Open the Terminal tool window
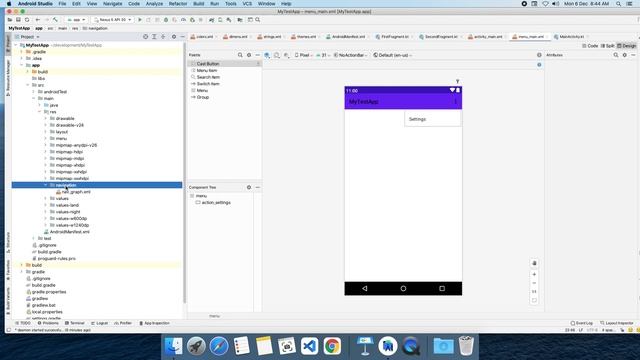This screenshot has width=640, height=360. click(75, 323)
